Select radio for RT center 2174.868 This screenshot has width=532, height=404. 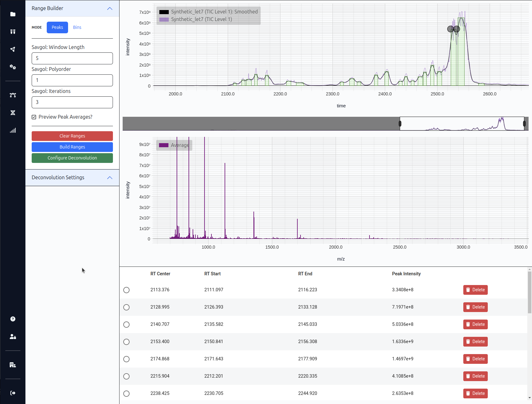pyautogui.click(x=126, y=359)
